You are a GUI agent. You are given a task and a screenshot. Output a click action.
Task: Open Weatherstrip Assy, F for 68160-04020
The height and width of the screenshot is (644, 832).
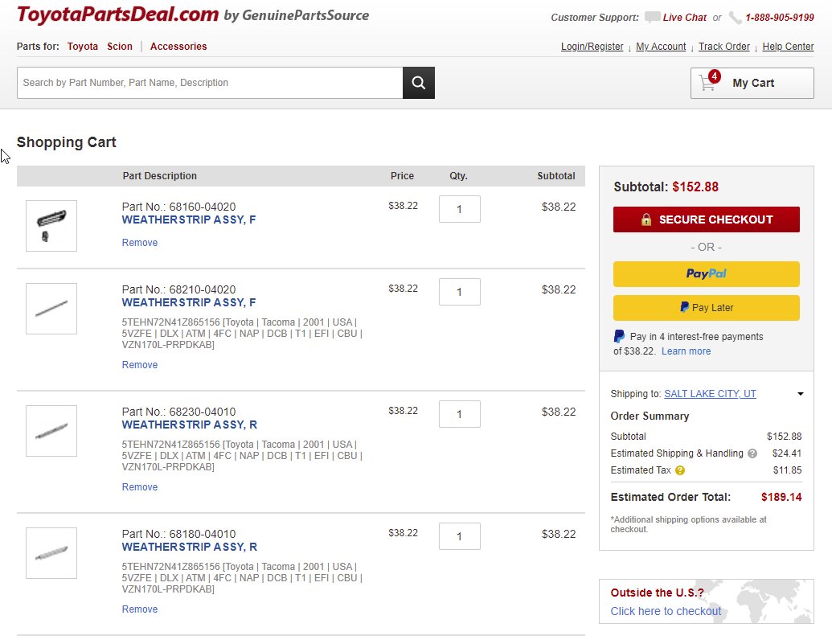coord(189,219)
